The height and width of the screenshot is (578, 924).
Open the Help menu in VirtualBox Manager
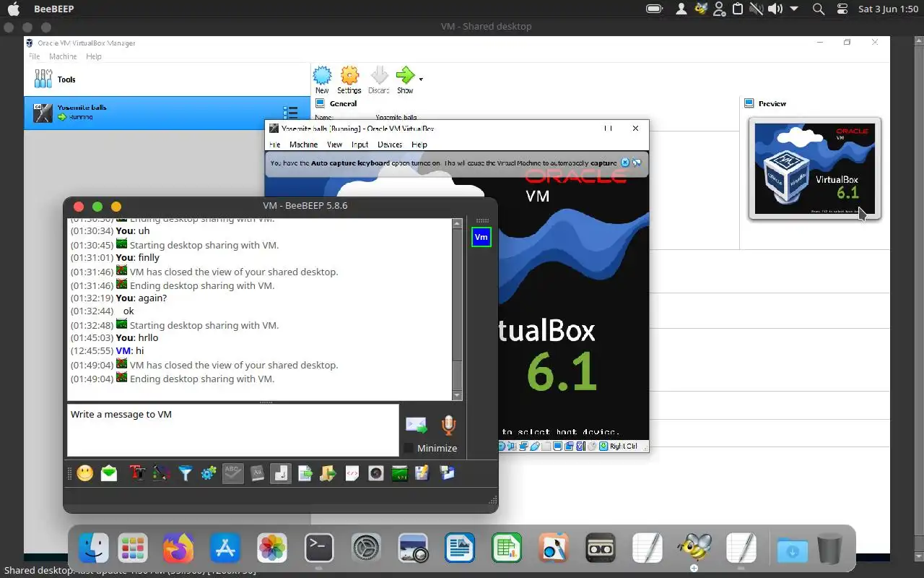(x=94, y=56)
